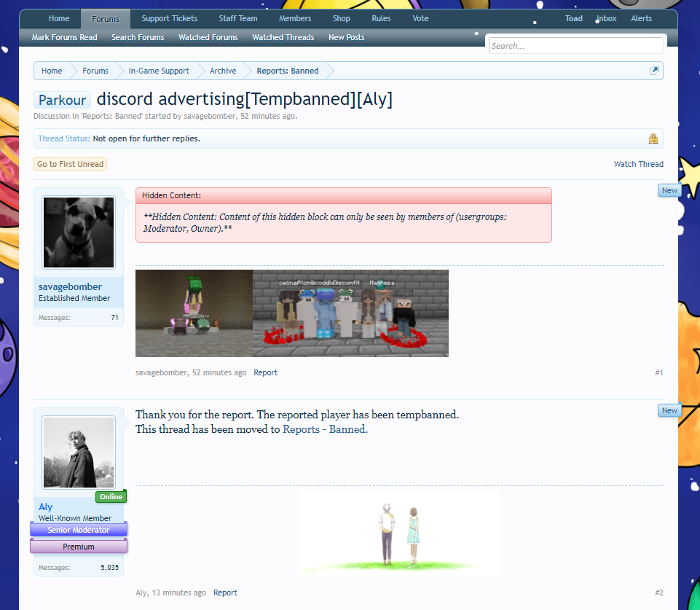Viewport: 700px width, 610px height.
Task: Go to Home breadcrumb
Action: coord(52,71)
